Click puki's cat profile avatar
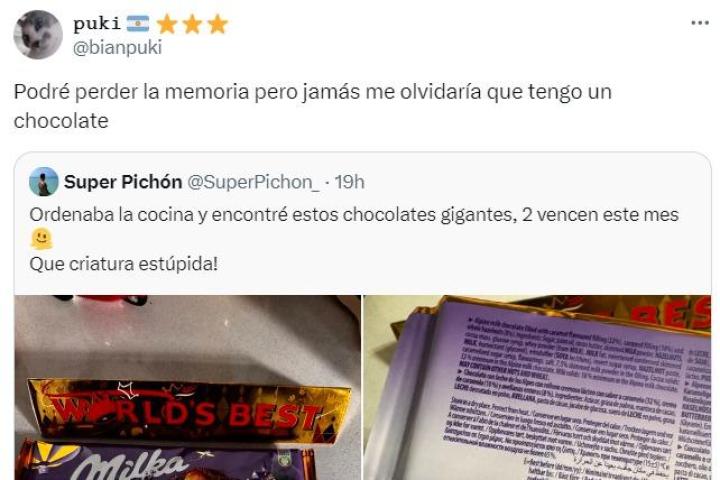This screenshot has width=720, height=480. pyautogui.click(x=38, y=35)
